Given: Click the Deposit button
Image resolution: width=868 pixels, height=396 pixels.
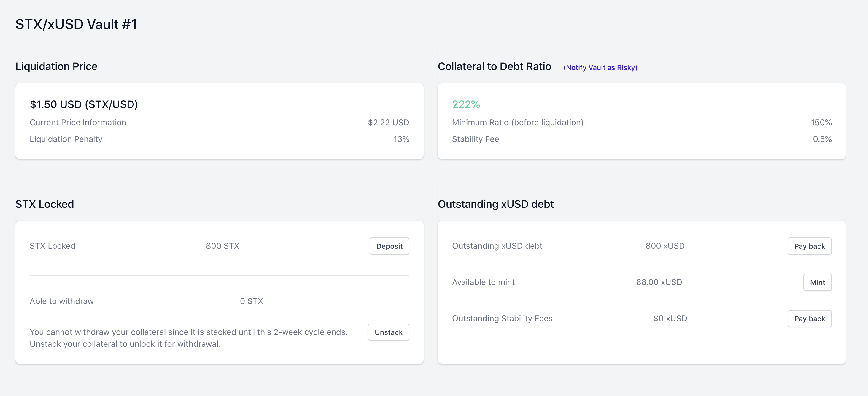Looking at the screenshot, I should point(389,246).
